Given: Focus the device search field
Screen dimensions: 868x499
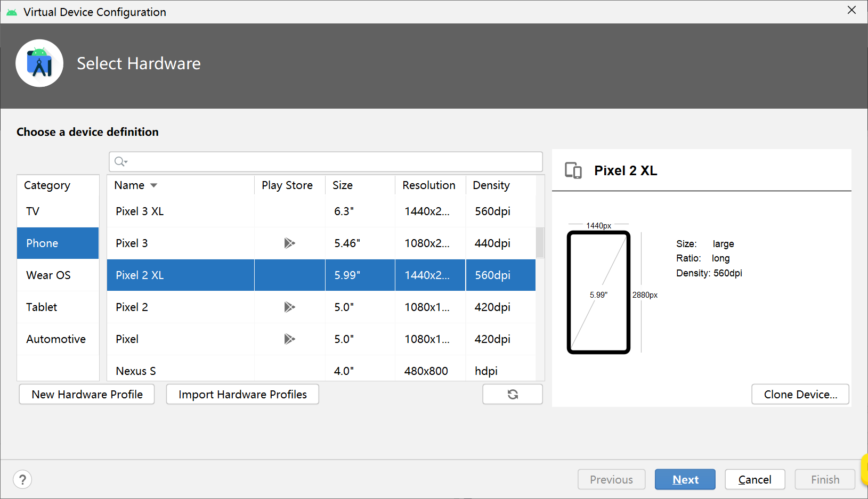Looking at the screenshot, I should pyautogui.click(x=326, y=161).
